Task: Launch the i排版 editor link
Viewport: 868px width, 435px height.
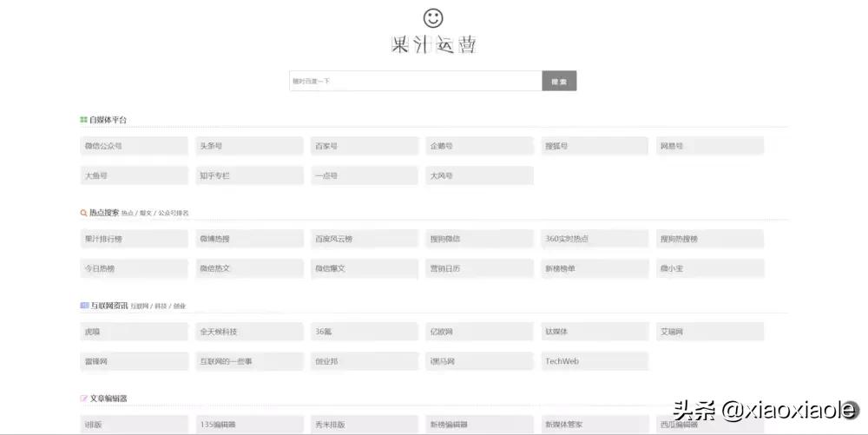Action: (x=134, y=425)
